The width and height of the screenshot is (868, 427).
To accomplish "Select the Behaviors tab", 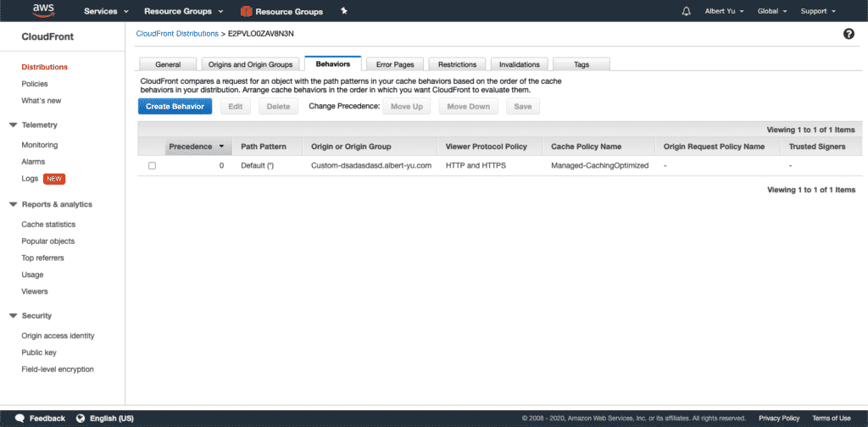I will tap(332, 64).
